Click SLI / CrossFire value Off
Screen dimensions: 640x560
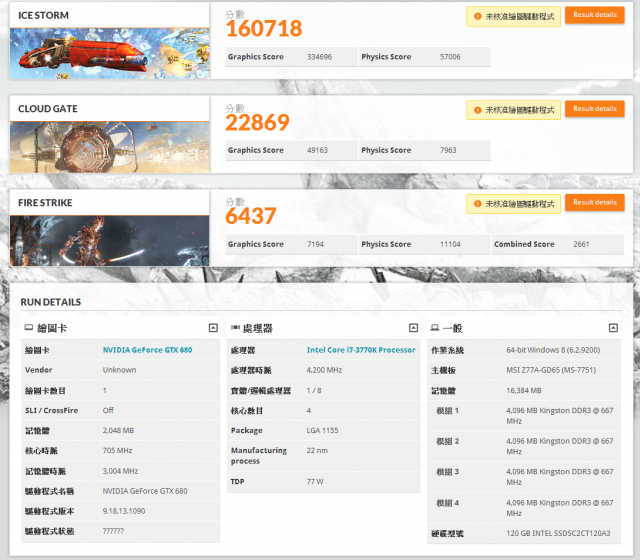pos(108,410)
